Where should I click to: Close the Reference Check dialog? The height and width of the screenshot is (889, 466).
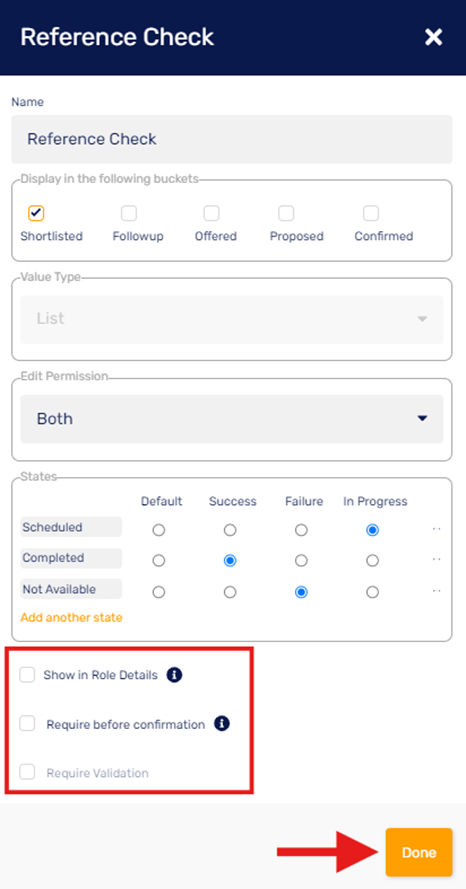pos(433,37)
